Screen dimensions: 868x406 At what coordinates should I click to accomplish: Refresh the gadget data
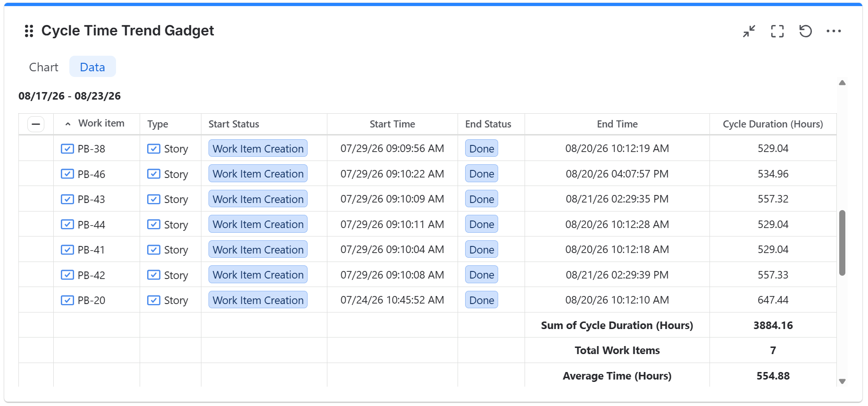coord(806,31)
